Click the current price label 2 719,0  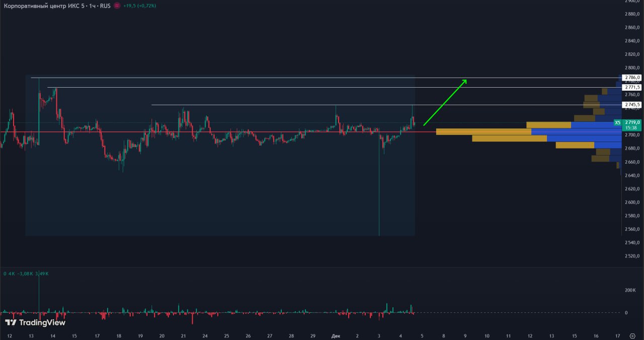(x=632, y=122)
